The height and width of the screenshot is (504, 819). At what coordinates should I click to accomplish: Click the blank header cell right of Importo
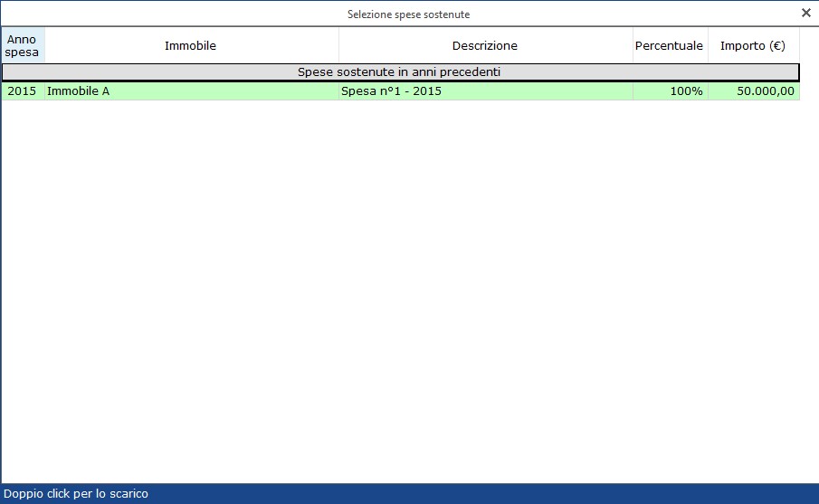(x=808, y=45)
